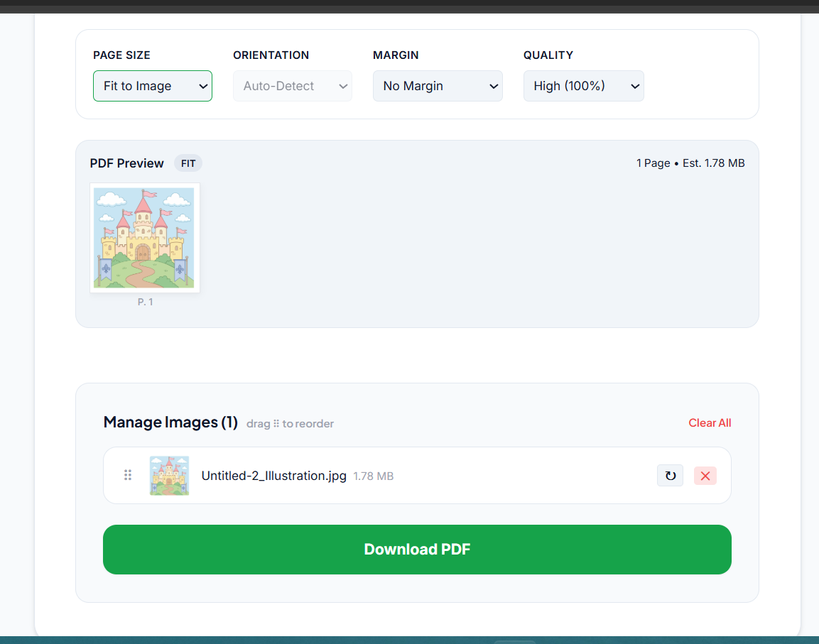Remove Untitled-2_Illustration.jpg with the red X
The width and height of the screenshot is (819, 644).
click(705, 476)
